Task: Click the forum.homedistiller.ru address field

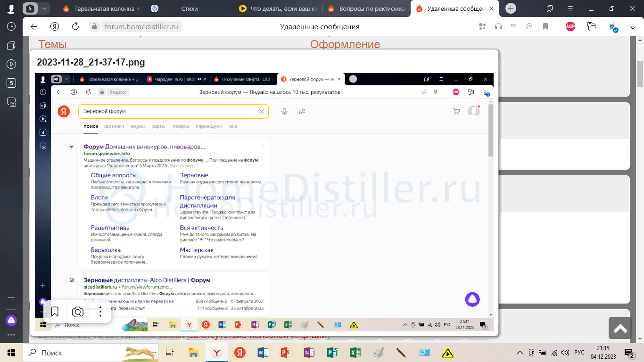Action: click(141, 27)
